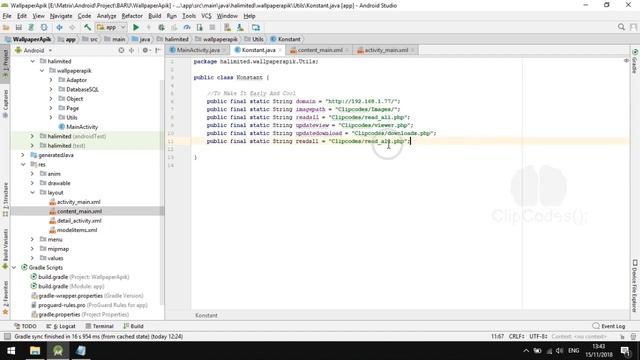Expand the Adaptor package folder
Image resolution: width=640 pixels, height=360 pixels.
(x=51, y=80)
